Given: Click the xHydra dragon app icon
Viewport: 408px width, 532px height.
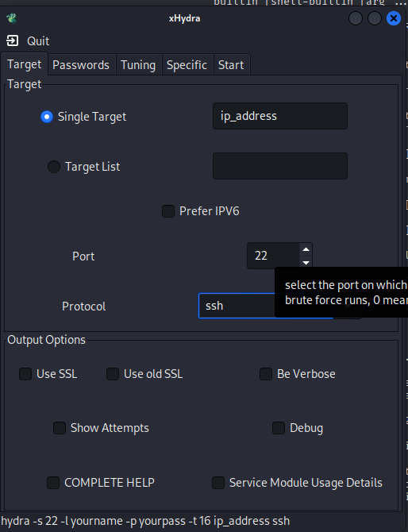Looking at the screenshot, I should (12, 18).
